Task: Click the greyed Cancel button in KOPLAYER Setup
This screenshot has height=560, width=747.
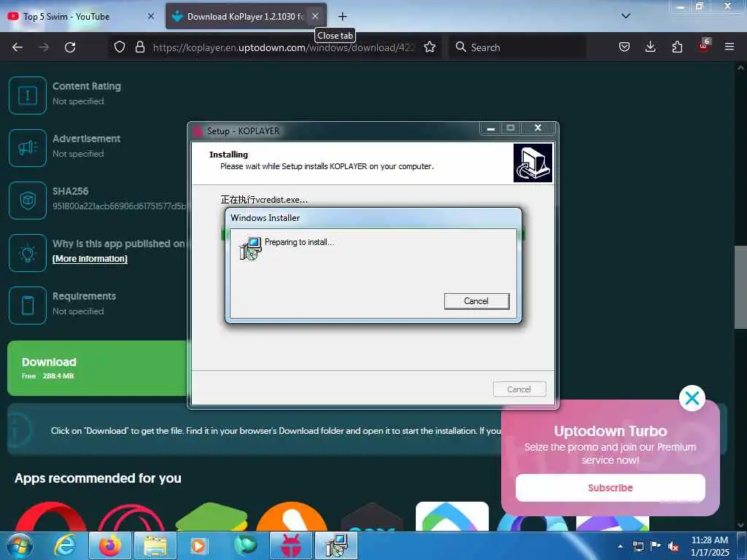Action: (519, 389)
